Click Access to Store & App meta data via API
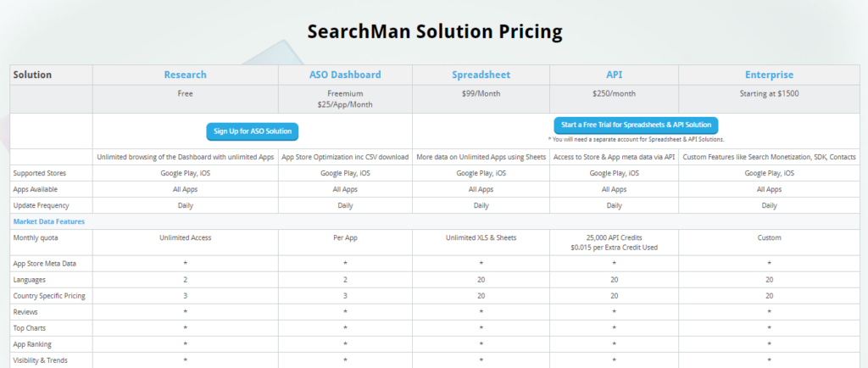 [x=614, y=157]
